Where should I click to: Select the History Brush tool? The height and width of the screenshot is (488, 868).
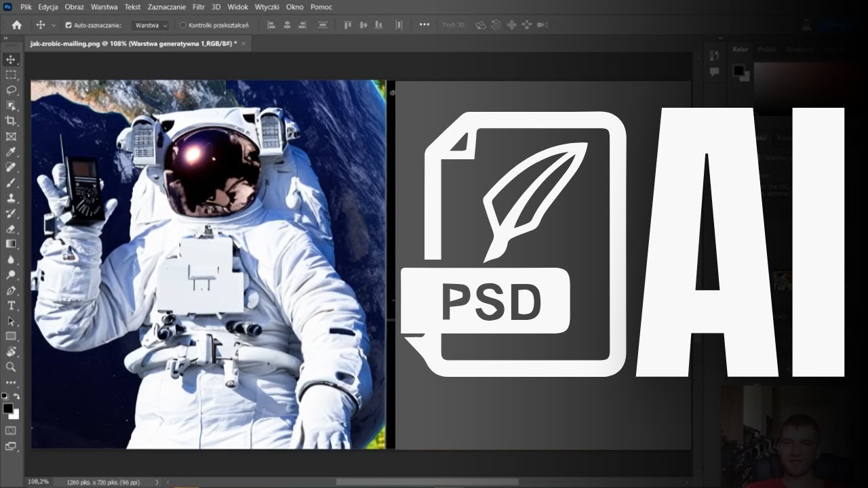[x=11, y=213]
